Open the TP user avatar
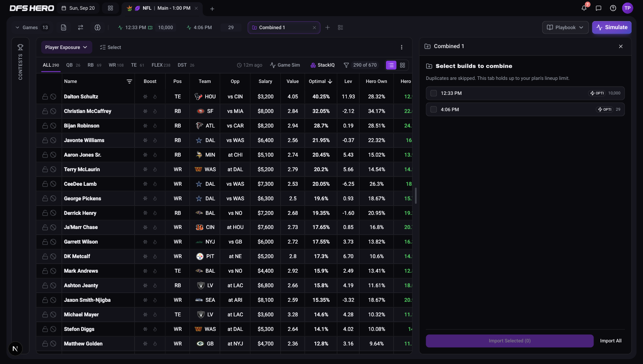Viewport: 643px width, 364px height. 628,8
